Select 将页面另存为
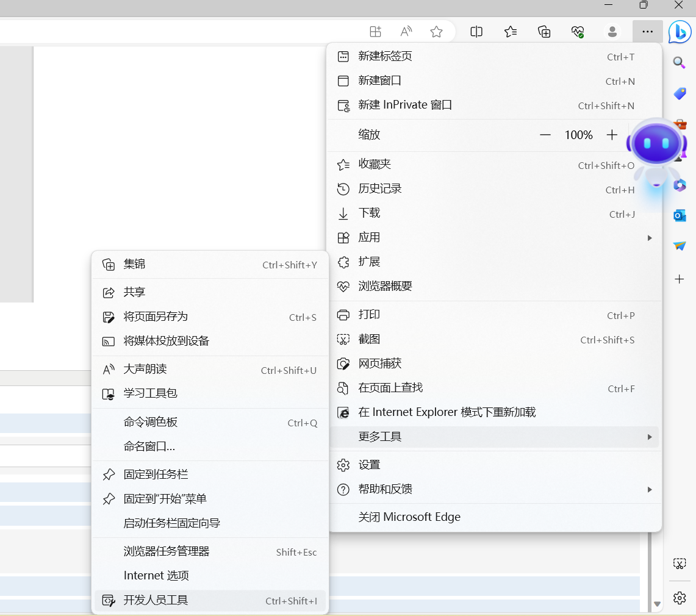Viewport: 696px width, 616px height. point(210,317)
